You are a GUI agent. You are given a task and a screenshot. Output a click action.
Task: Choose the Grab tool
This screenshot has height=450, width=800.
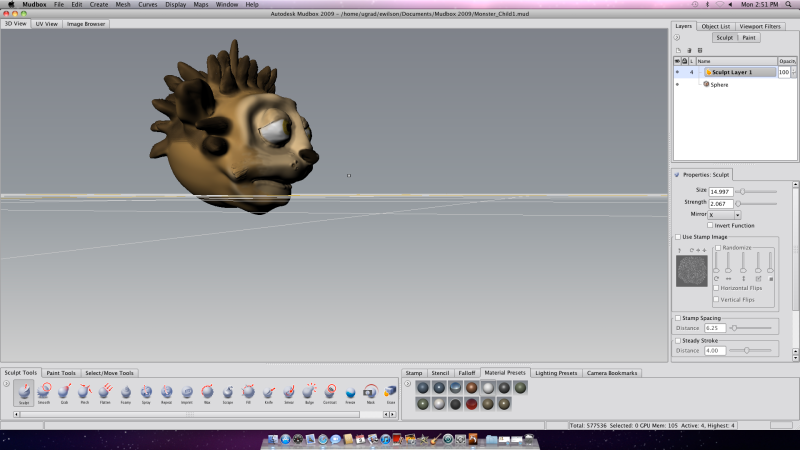tap(65, 392)
